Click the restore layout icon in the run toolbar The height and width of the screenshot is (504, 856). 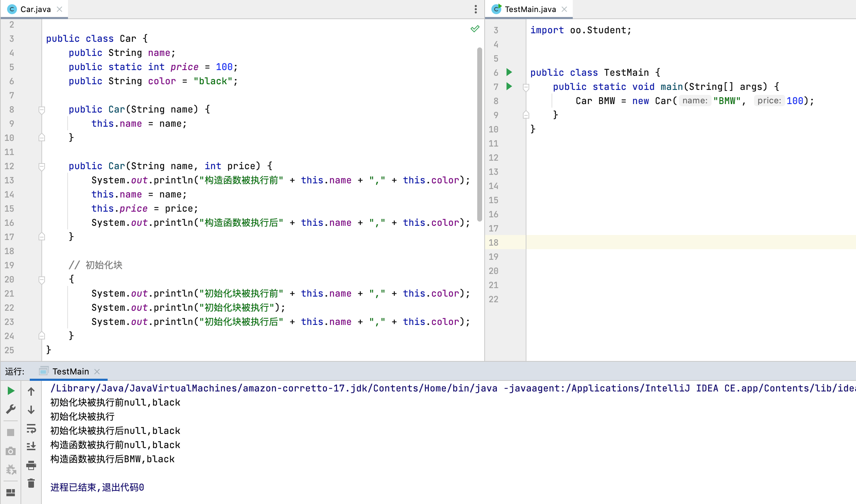(11, 492)
